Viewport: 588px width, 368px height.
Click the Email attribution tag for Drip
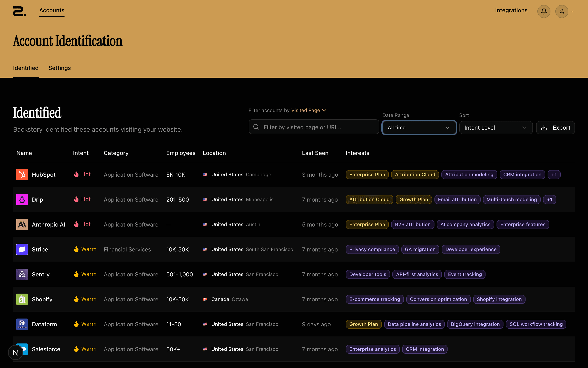coord(457,200)
